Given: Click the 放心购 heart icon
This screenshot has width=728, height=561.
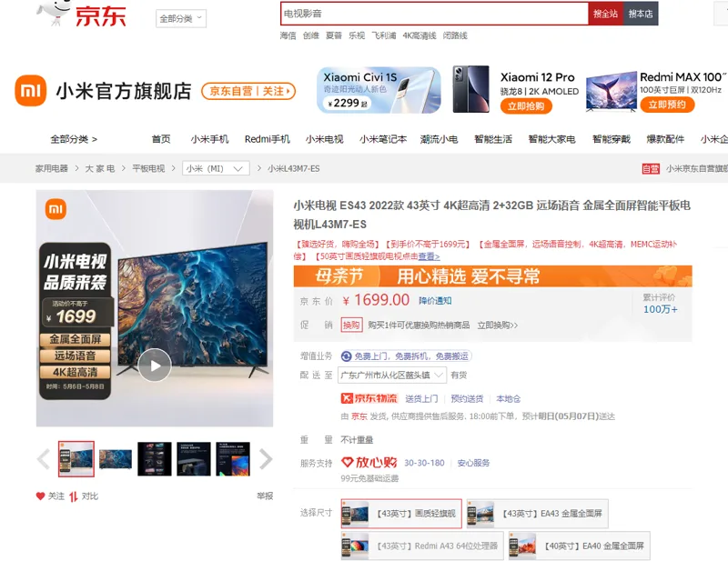Looking at the screenshot, I should (348, 462).
